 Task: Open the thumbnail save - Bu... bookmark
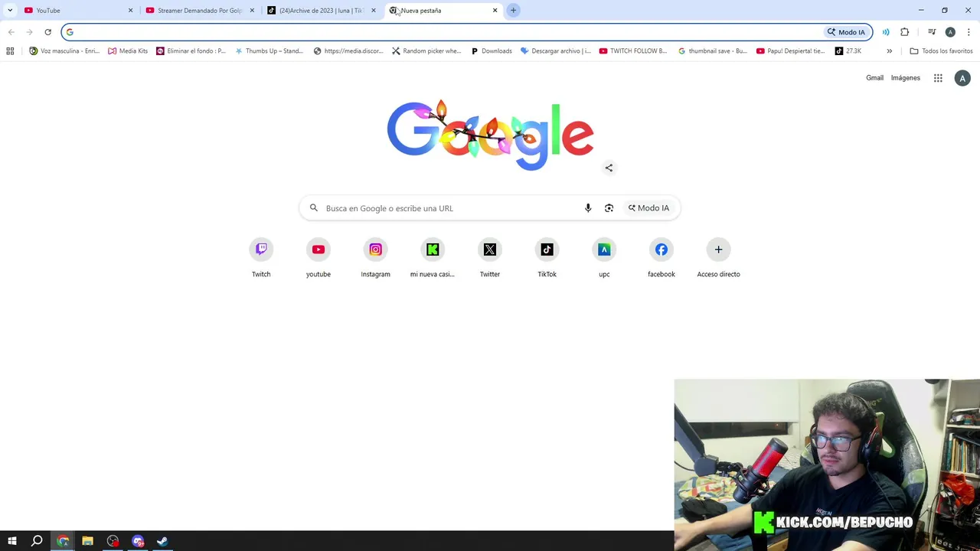(713, 51)
